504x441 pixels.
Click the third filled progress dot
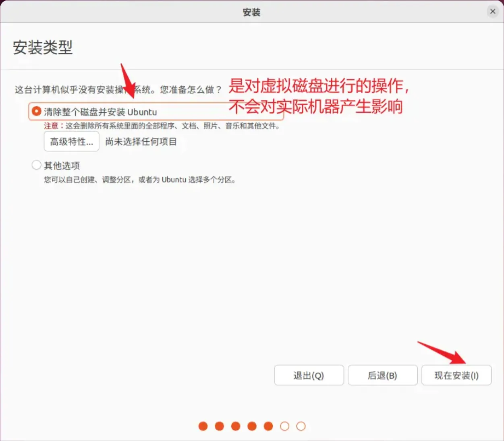[x=236, y=426]
